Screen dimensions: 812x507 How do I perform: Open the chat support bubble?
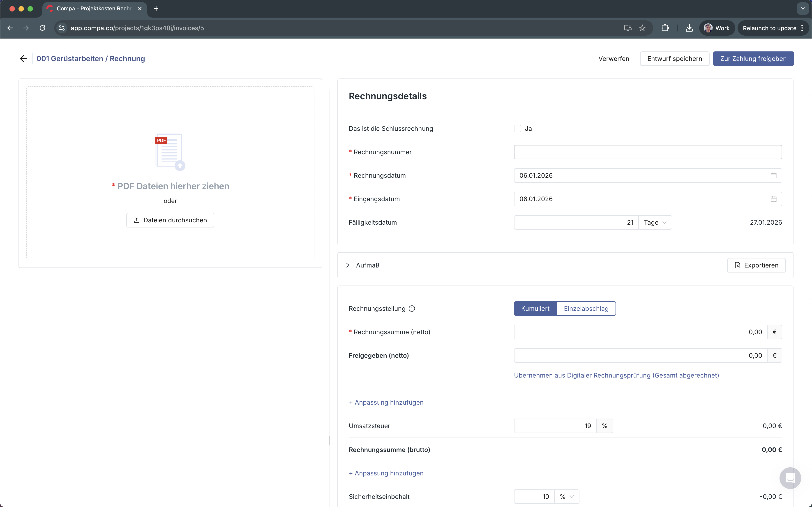[x=790, y=478]
